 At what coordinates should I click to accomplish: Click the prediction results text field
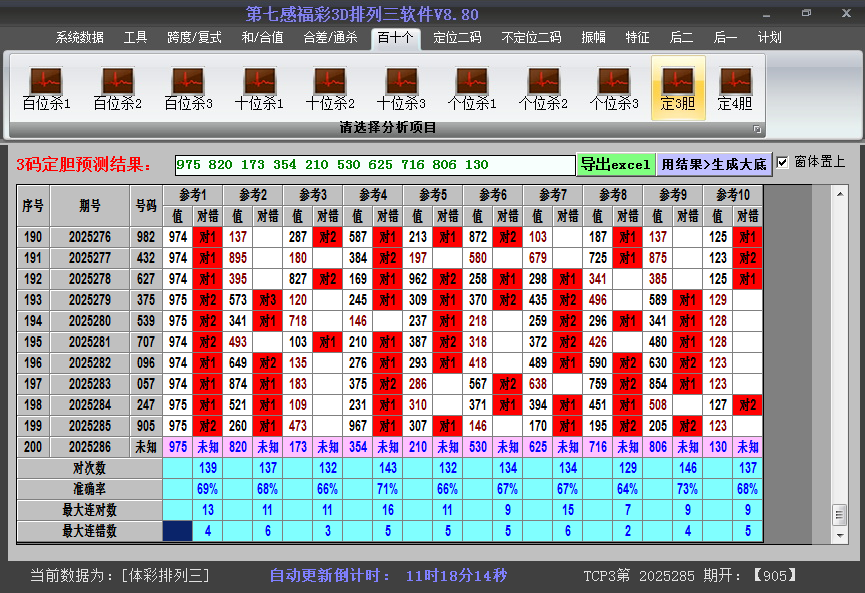(374, 165)
